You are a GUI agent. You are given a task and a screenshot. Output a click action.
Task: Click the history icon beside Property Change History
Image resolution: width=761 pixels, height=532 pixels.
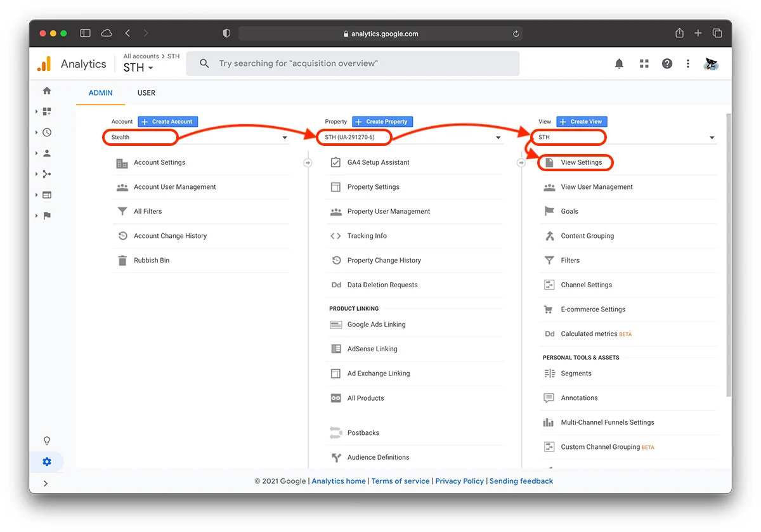click(x=336, y=261)
